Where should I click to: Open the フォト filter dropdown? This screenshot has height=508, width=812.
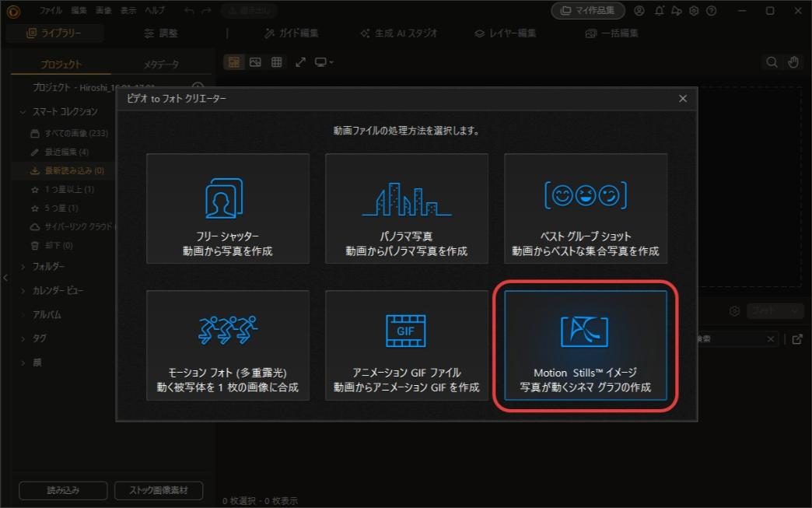pos(775,310)
